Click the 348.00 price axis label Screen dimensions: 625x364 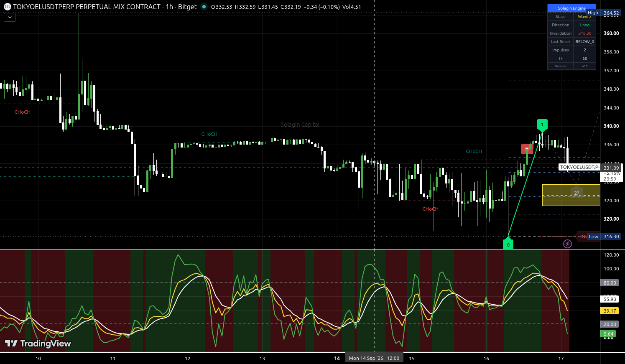point(611,89)
